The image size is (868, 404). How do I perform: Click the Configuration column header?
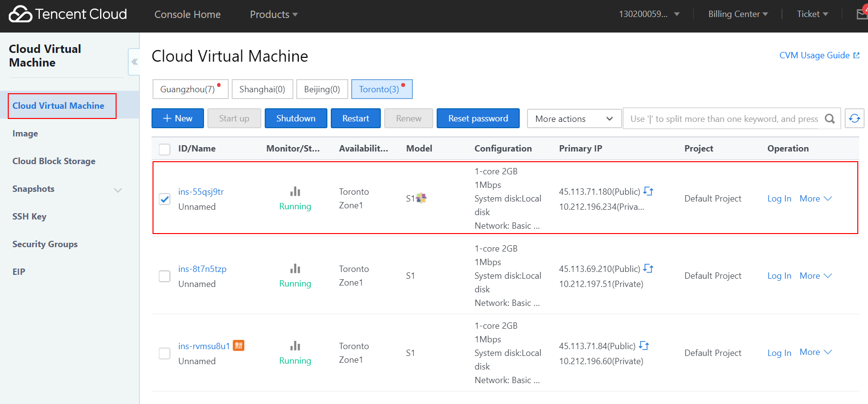click(503, 149)
